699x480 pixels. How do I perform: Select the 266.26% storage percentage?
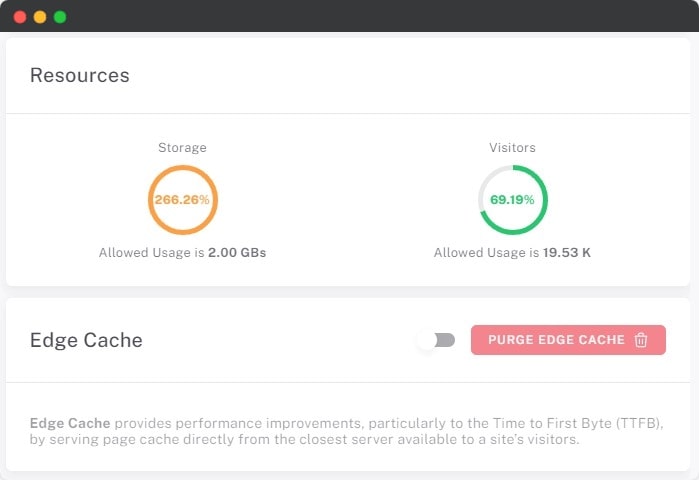(x=182, y=200)
